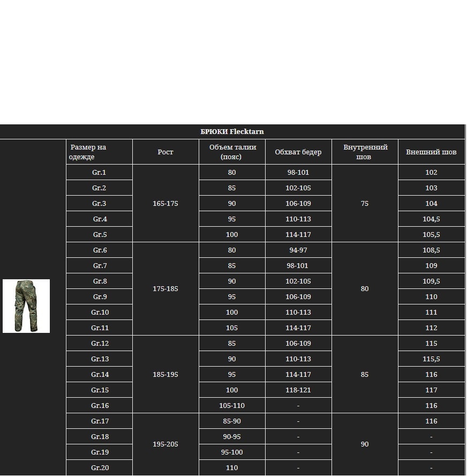Image resolution: width=467 pixels, height=476 pixels.
Task: Click outer seam value 109,5
Action: pyautogui.click(x=431, y=281)
